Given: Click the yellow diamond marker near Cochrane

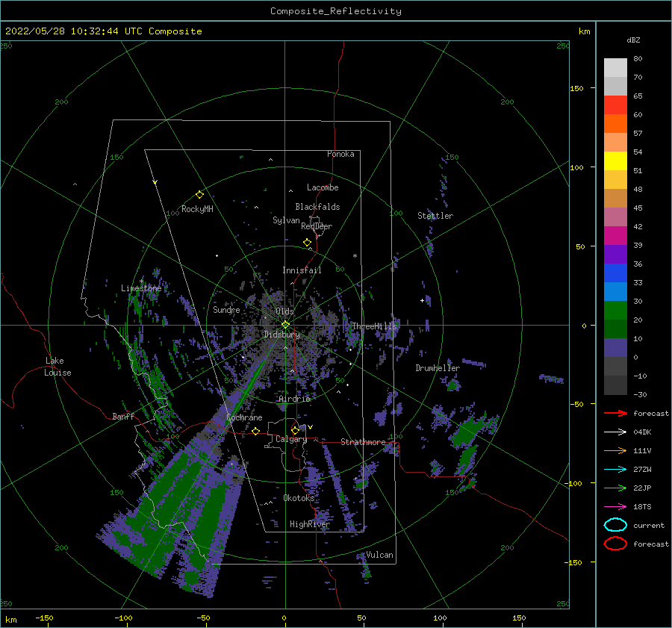Looking at the screenshot, I should [x=256, y=432].
